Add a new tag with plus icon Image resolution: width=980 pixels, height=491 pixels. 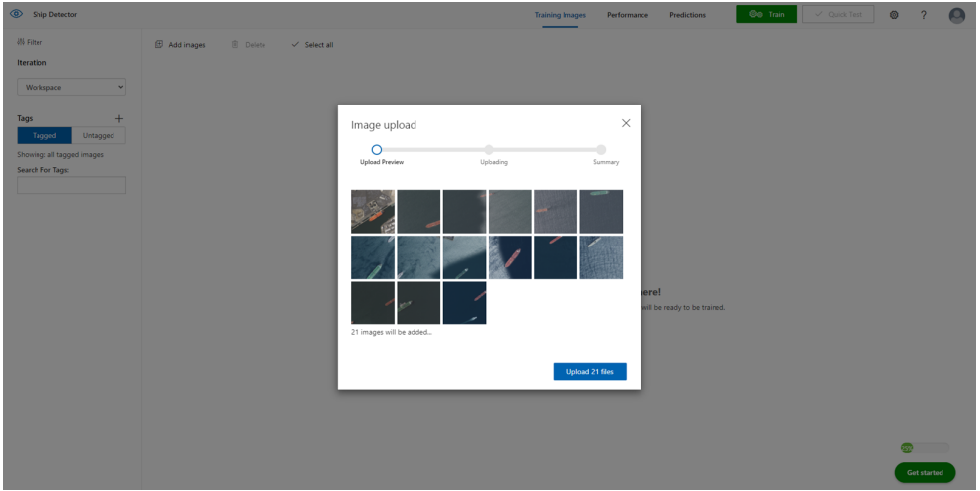pyautogui.click(x=119, y=118)
